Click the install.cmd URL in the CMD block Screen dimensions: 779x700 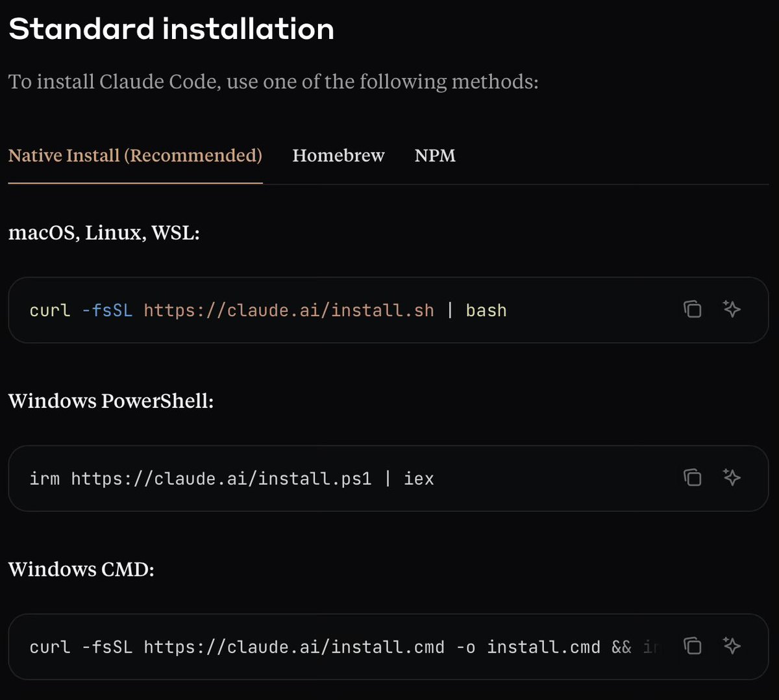(x=294, y=647)
